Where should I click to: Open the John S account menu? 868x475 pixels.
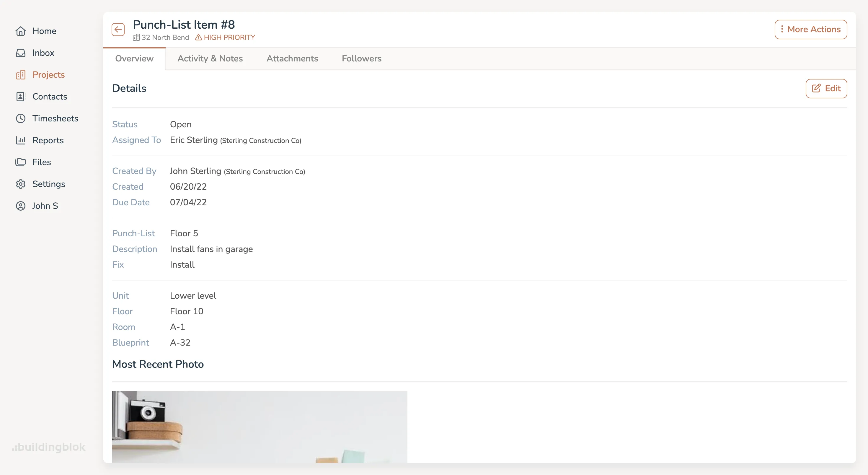(x=45, y=206)
